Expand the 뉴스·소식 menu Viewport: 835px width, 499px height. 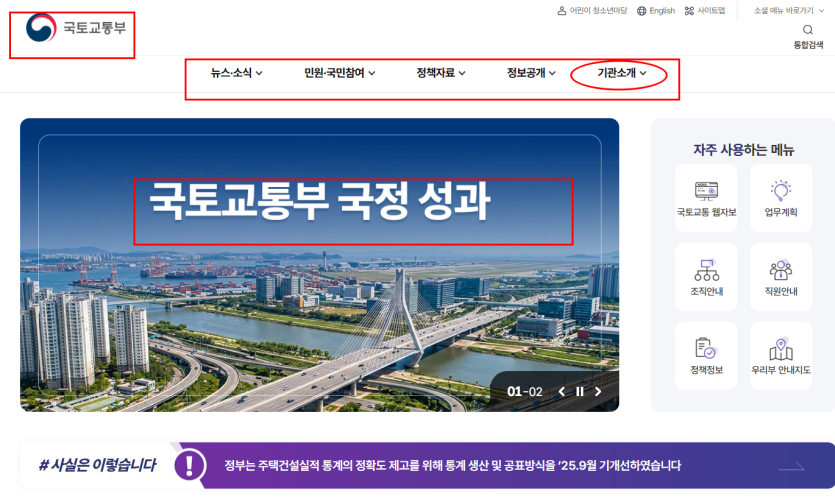pyautogui.click(x=236, y=73)
